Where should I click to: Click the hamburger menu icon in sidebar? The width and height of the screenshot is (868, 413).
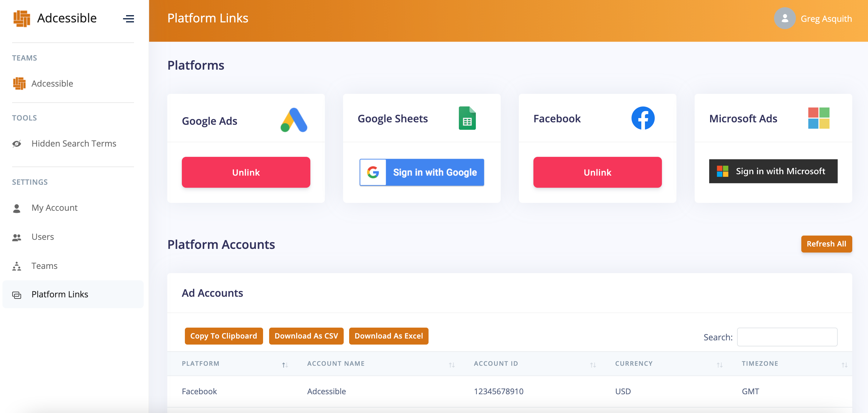[x=129, y=18]
